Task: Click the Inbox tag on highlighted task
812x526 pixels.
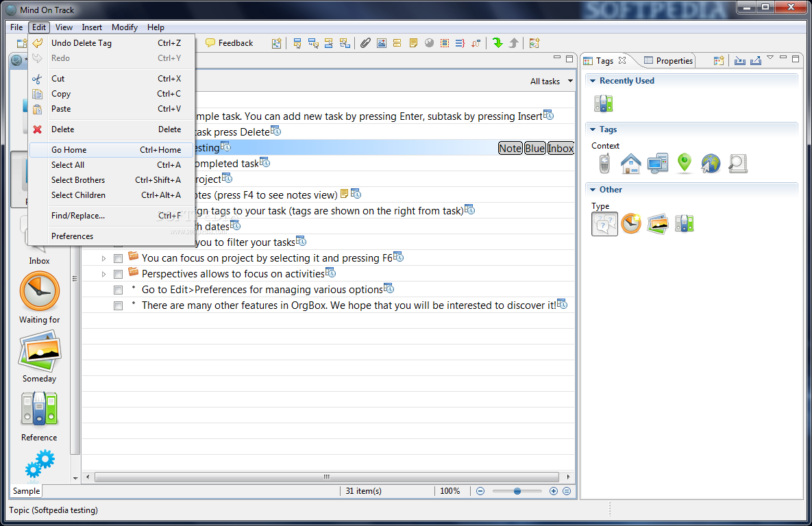Action: click(561, 148)
